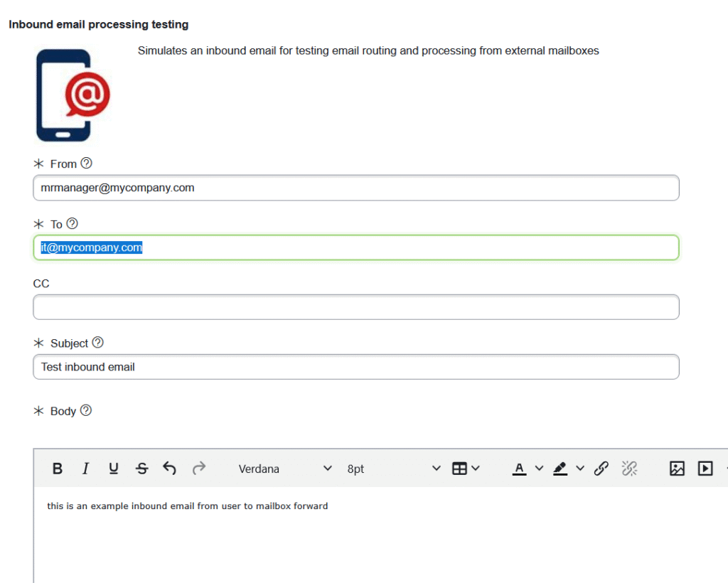The image size is (728, 583).
Task: Click the help icon beside the To label
Action: coord(72,224)
